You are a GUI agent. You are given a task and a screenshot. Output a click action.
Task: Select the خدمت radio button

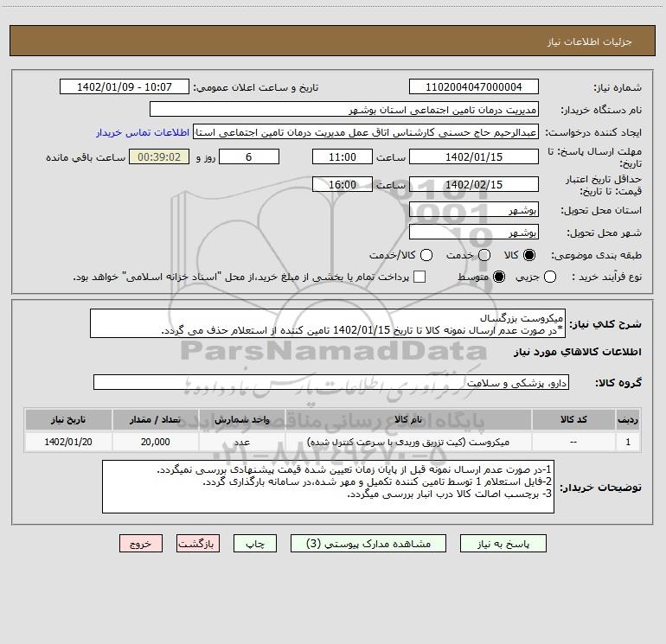484,255
